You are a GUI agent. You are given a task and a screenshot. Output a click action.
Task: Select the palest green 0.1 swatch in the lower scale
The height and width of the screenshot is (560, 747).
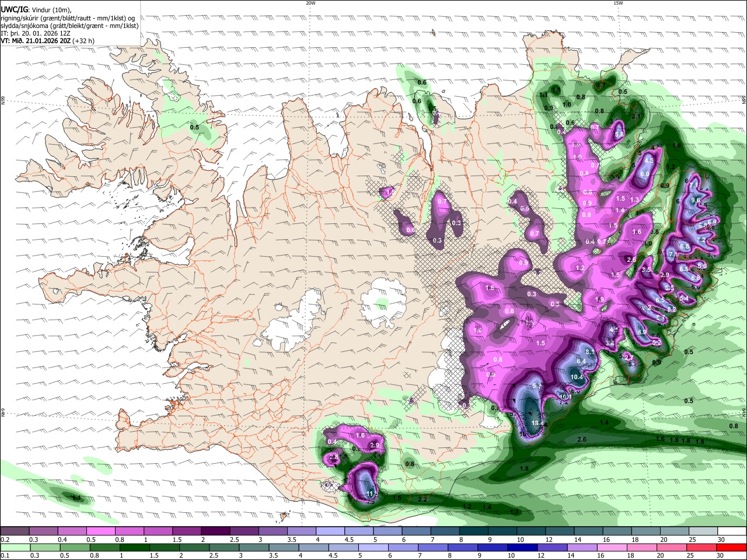(x=15, y=548)
